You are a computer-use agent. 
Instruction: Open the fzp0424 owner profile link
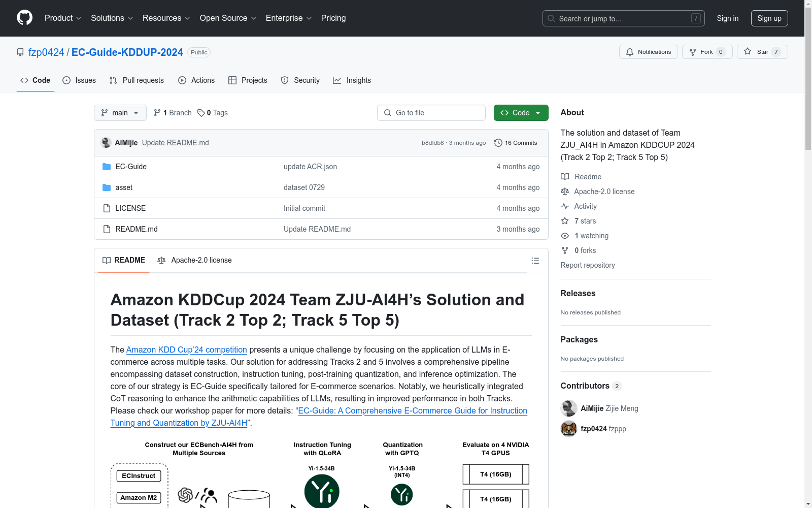tap(46, 52)
